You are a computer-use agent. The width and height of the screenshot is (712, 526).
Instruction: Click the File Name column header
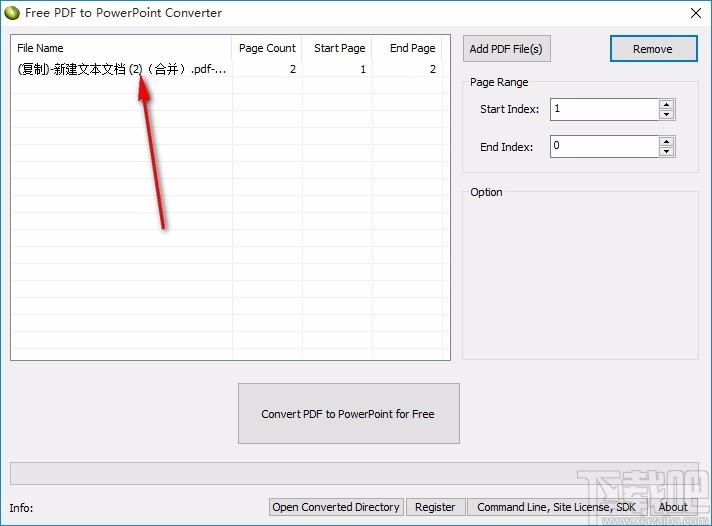pos(122,48)
